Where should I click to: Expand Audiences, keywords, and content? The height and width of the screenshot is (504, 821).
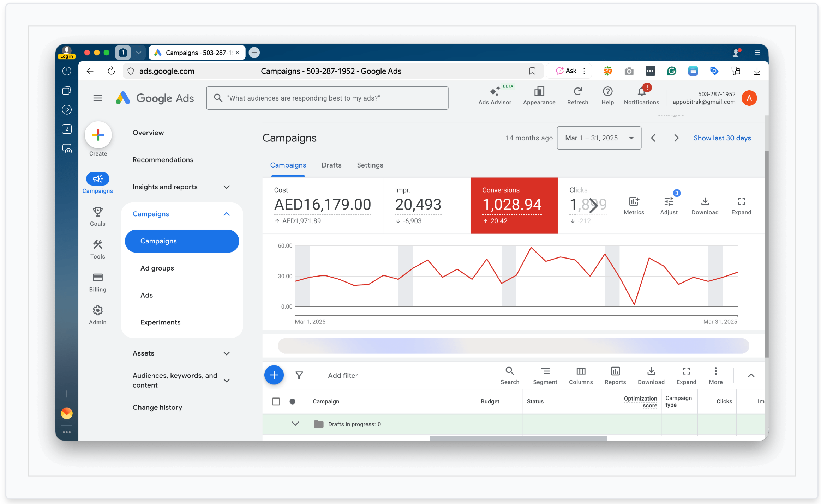pyautogui.click(x=227, y=380)
